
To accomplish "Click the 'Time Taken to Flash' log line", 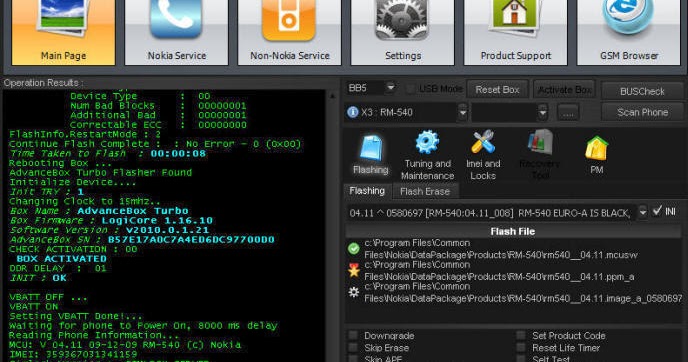I will click(x=108, y=153).
